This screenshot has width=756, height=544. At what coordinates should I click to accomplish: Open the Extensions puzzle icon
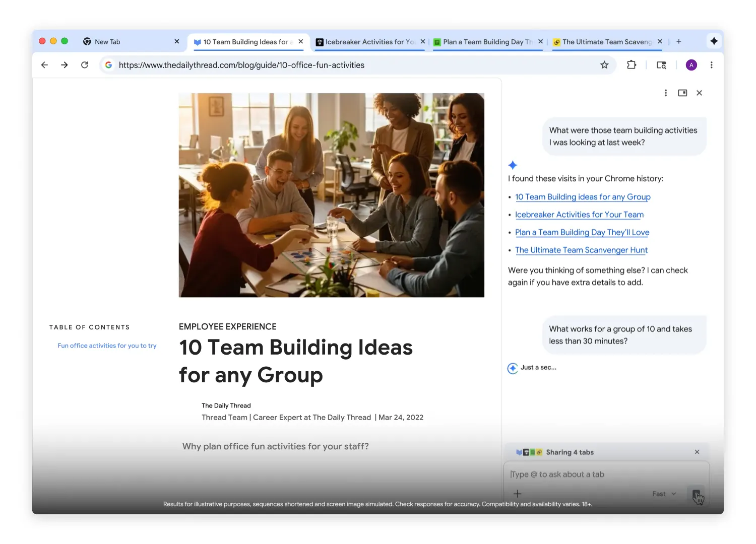pyautogui.click(x=631, y=65)
